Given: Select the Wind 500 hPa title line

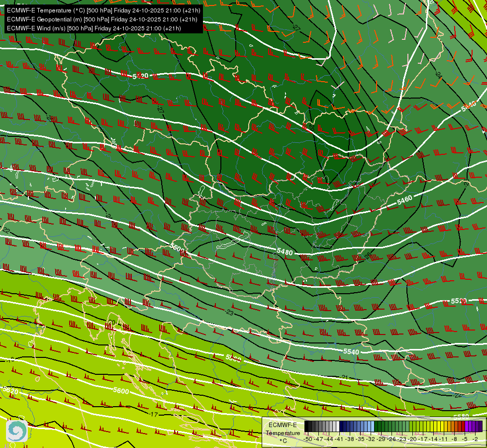Looking at the screenshot, I should 94,28.
